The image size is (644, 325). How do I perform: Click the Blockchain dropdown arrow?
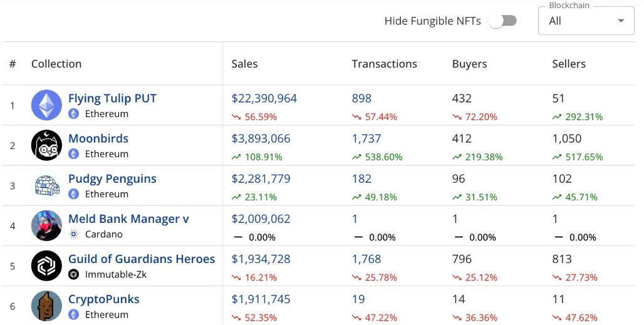pos(621,21)
